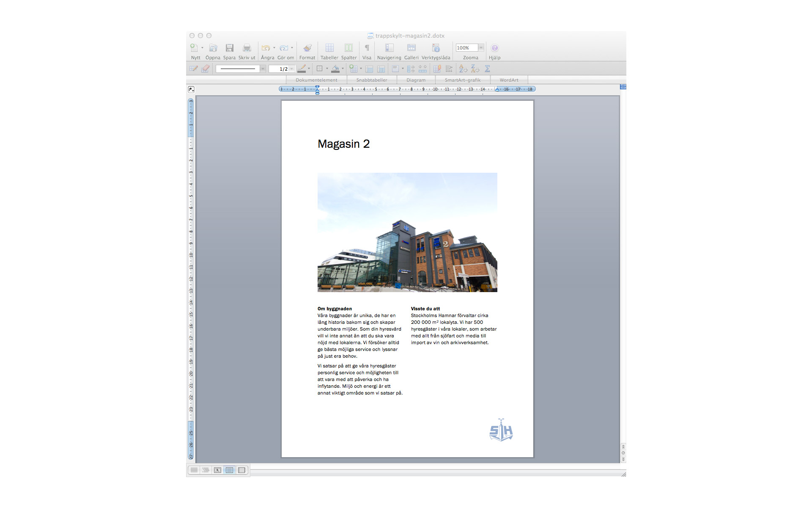Click the right indent marker on ruler
Viewport: 812px width, 508px height.
tap(497, 90)
